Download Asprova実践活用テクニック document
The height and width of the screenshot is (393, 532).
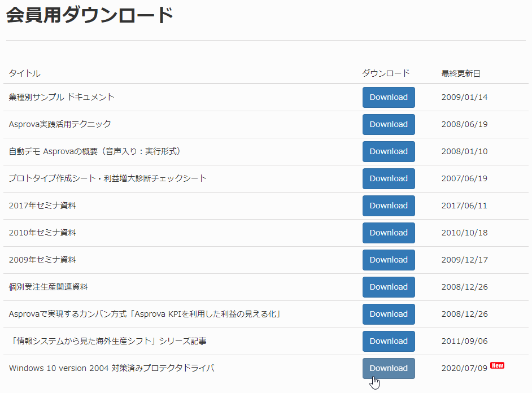(x=389, y=124)
